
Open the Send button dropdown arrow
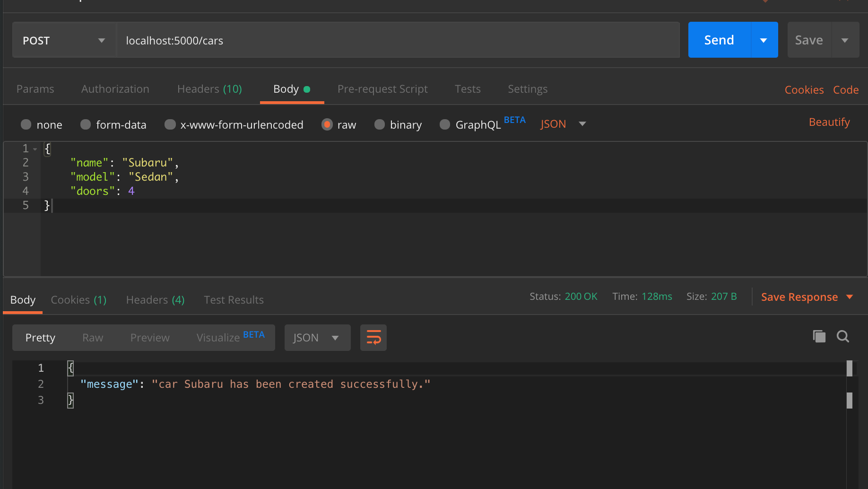click(764, 40)
